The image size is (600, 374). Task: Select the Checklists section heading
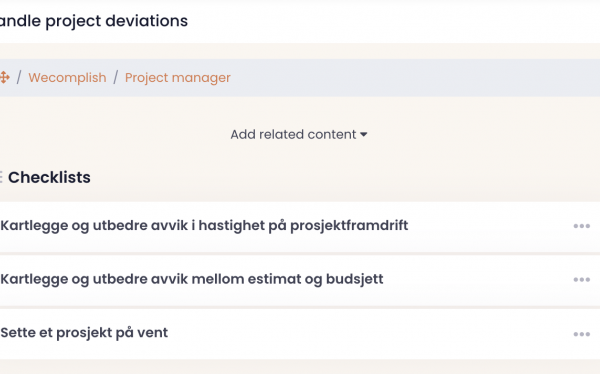click(x=49, y=177)
